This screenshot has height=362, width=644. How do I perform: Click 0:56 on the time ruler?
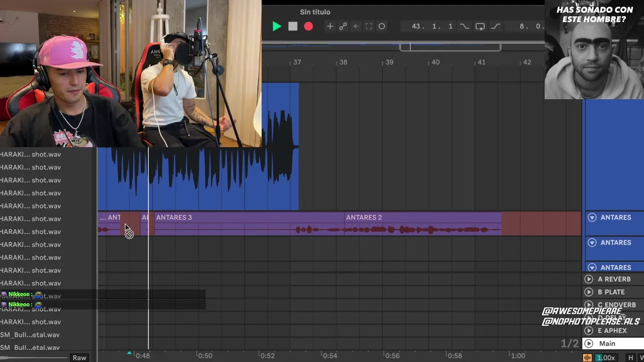(392, 355)
